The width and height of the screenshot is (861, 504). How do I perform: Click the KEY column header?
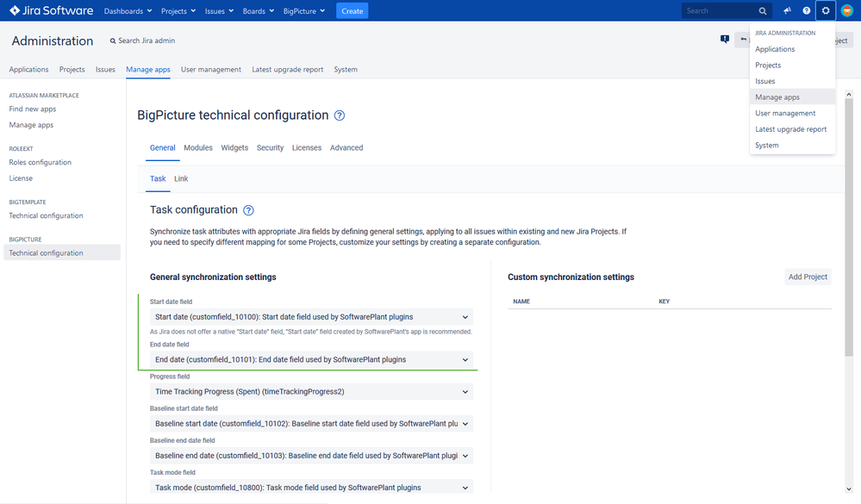[664, 302]
